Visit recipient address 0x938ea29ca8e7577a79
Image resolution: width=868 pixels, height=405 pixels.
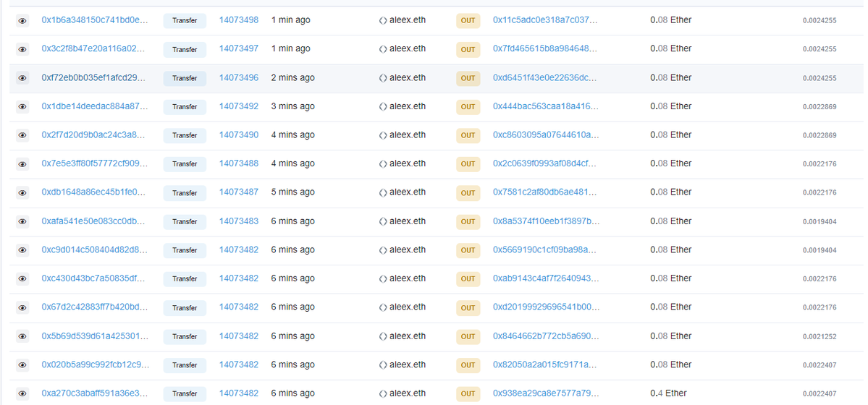[x=546, y=393]
